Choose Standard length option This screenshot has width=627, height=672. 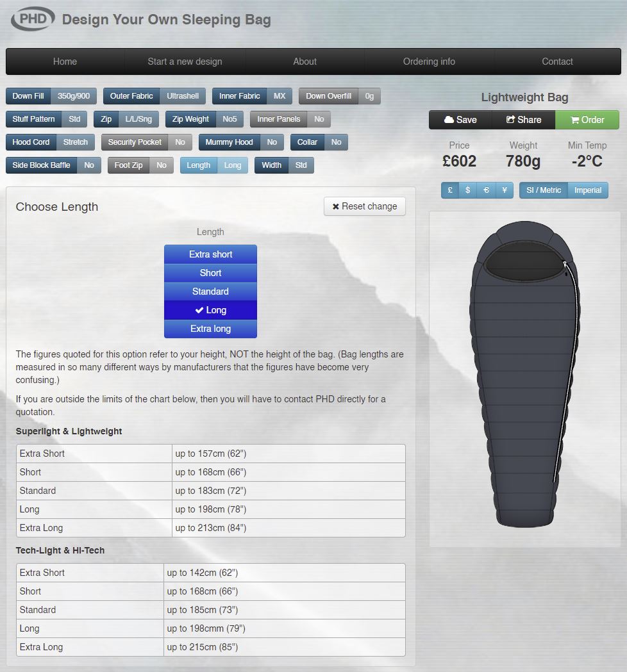point(210,291)
